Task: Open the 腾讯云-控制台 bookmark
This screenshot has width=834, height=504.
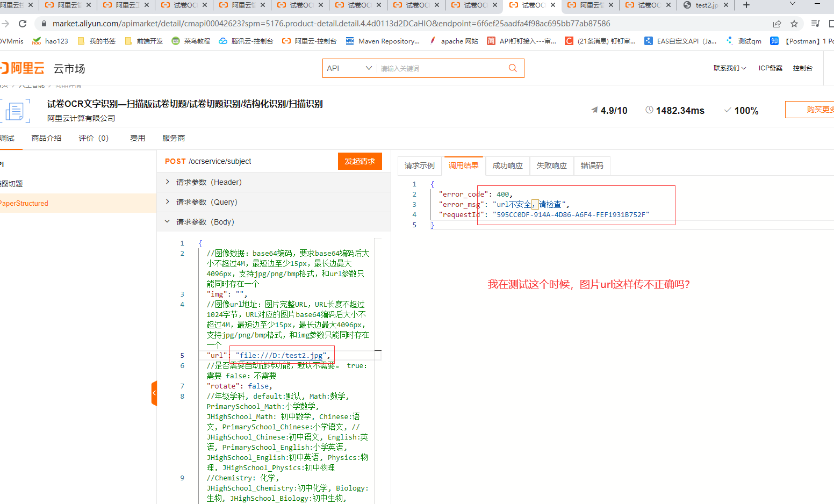Action: tap(246, 41)
